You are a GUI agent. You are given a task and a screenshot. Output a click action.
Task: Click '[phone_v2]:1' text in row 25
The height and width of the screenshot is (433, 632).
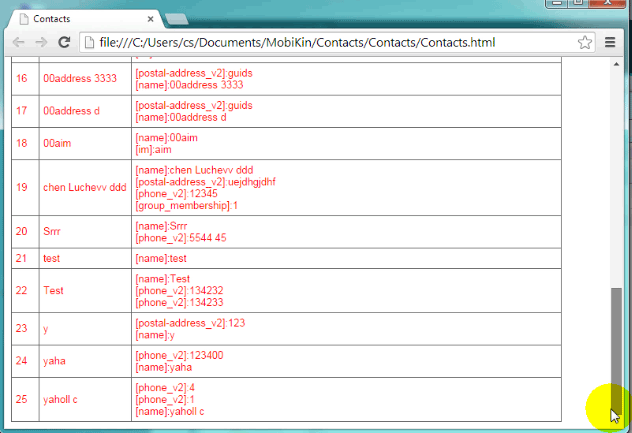(165, 400)
